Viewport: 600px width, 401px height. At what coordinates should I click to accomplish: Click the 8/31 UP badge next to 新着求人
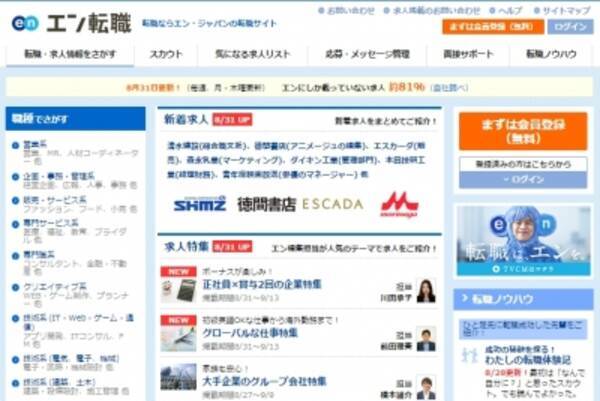click(x=232, y=120)
